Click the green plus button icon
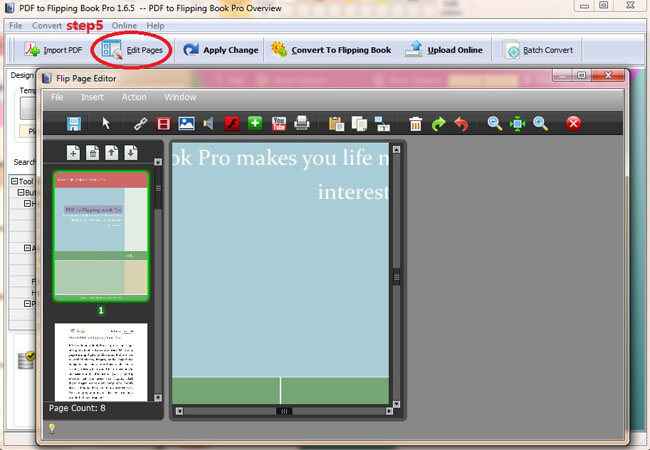The height and width of the screenshot is (450, 650). tap(255, 123)
